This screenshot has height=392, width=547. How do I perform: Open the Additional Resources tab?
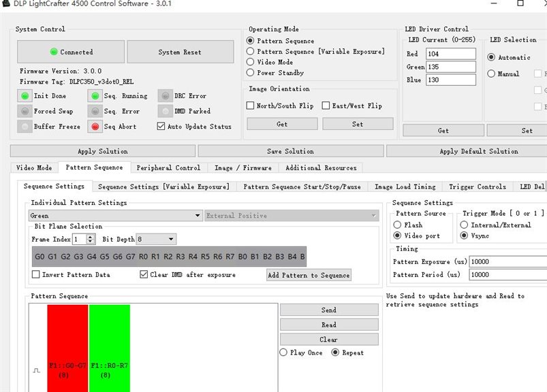tap(321, 167)
